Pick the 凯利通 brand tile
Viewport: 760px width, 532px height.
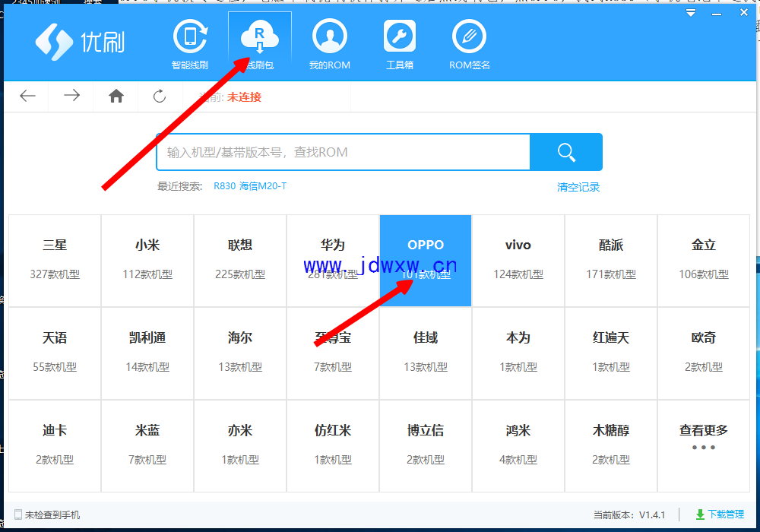coord(147,353)
